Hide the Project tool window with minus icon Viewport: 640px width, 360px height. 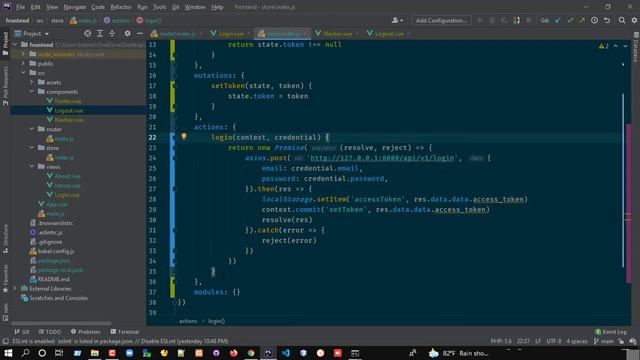point(140,33)
